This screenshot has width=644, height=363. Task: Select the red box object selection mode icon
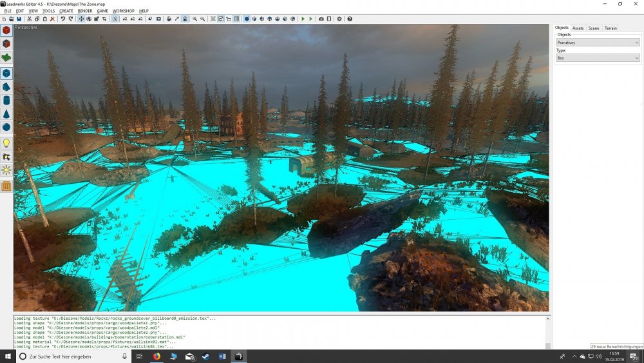click(6, 30)
